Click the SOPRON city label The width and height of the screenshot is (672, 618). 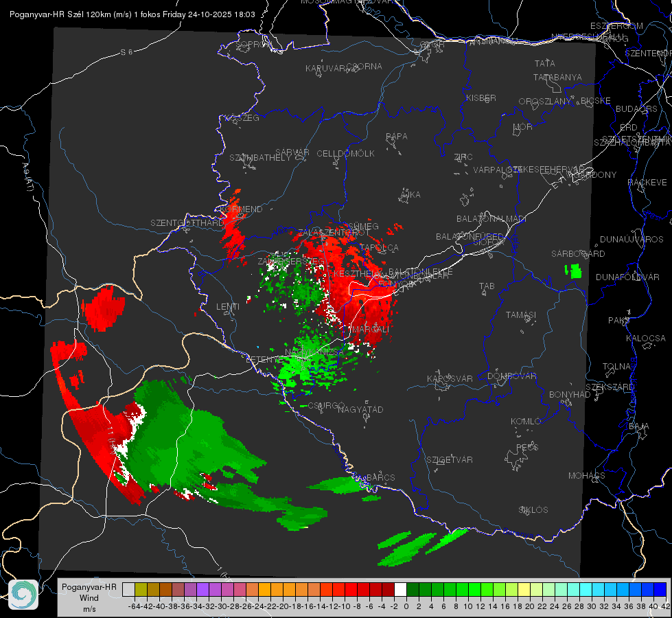[x=253, y=44]
